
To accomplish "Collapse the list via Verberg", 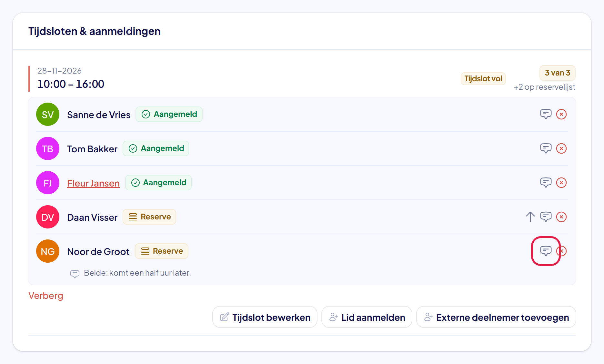I will click(x=46, y=296).
